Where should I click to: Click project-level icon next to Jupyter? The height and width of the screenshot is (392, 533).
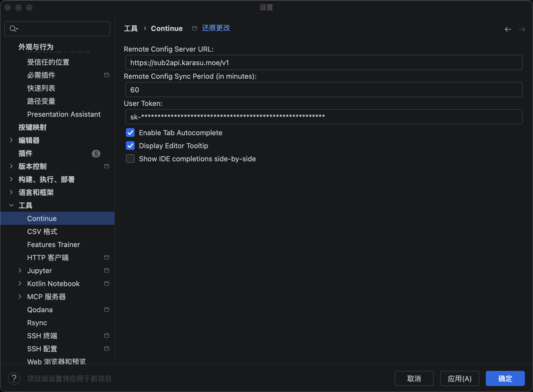pyautogui.click(x=107, y=270)
